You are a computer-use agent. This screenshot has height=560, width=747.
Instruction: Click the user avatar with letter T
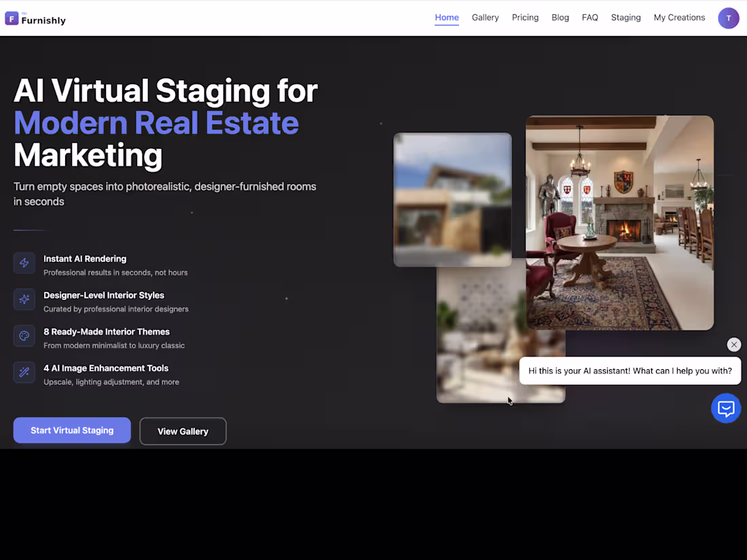pos(729,18)
